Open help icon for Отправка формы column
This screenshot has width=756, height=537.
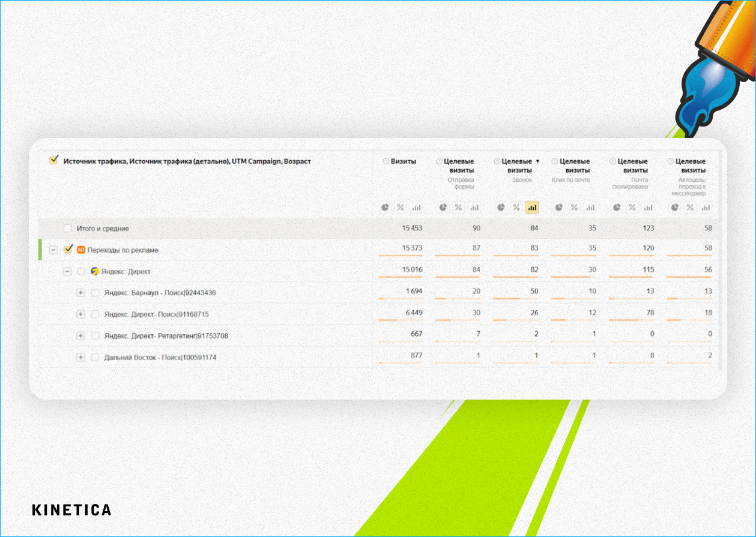(x=439, y=161)
